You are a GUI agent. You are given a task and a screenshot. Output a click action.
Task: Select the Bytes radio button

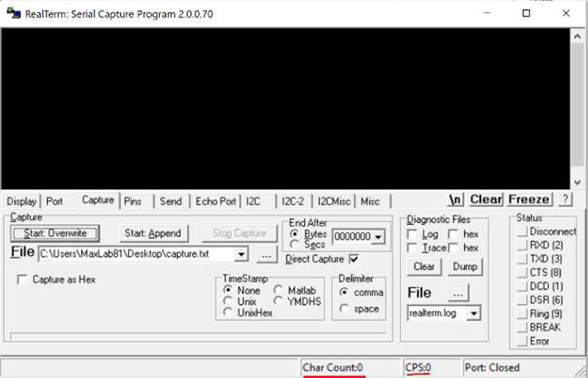coord(294,235)
